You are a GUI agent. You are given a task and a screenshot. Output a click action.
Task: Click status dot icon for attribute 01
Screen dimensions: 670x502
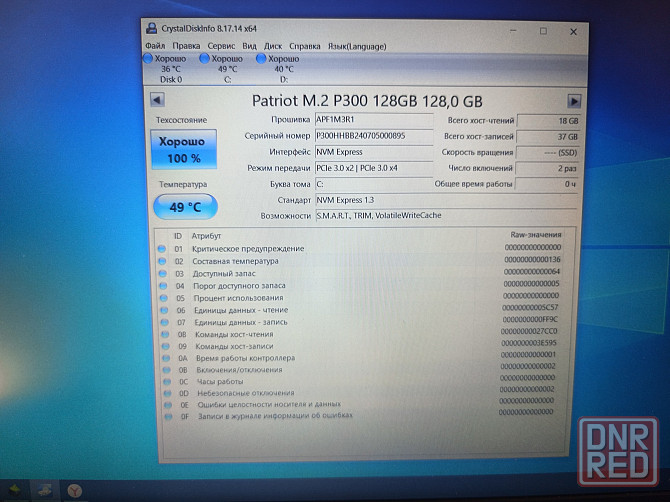[x=162, y=249]
